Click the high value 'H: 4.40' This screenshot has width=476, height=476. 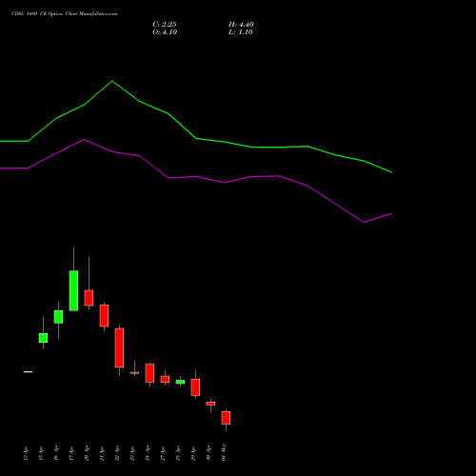241,25
